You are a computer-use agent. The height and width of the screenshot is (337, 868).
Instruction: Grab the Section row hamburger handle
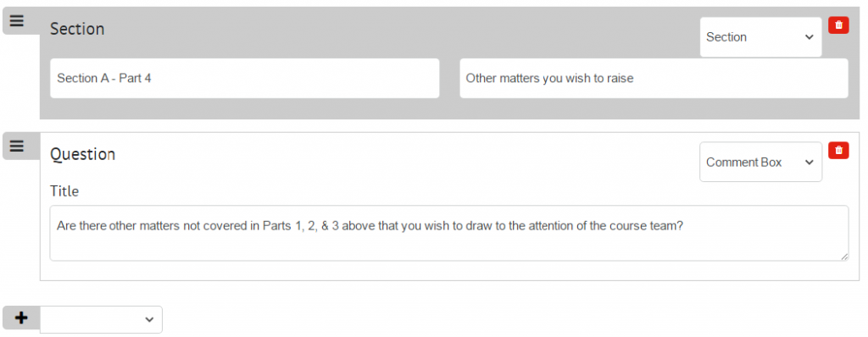pos(17,21)
